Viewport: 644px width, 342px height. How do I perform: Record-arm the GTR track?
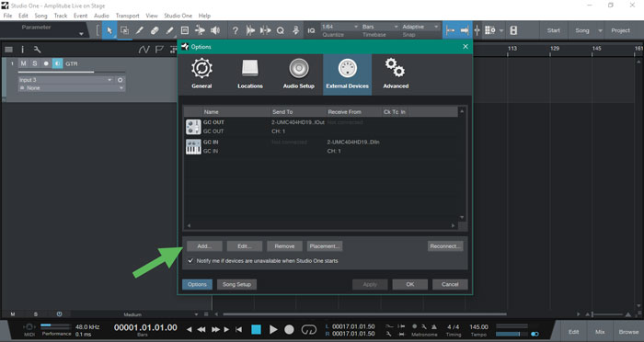click(46, 63)
